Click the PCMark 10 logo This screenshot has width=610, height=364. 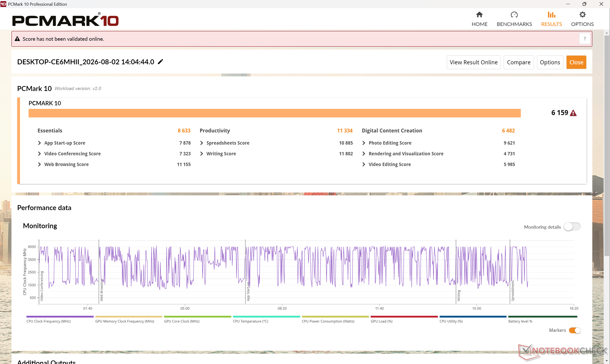(66, 20)
